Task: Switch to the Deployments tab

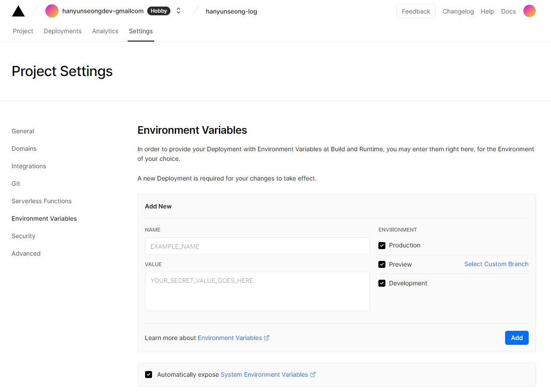Action: click(62, 31)
